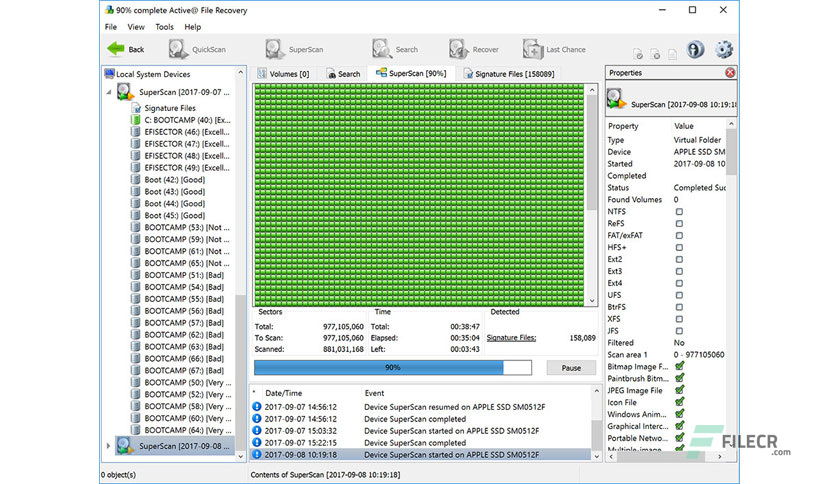Select Boot (42:) [Good] volume icon
This screenshot has height=484, width=836.
135,180
